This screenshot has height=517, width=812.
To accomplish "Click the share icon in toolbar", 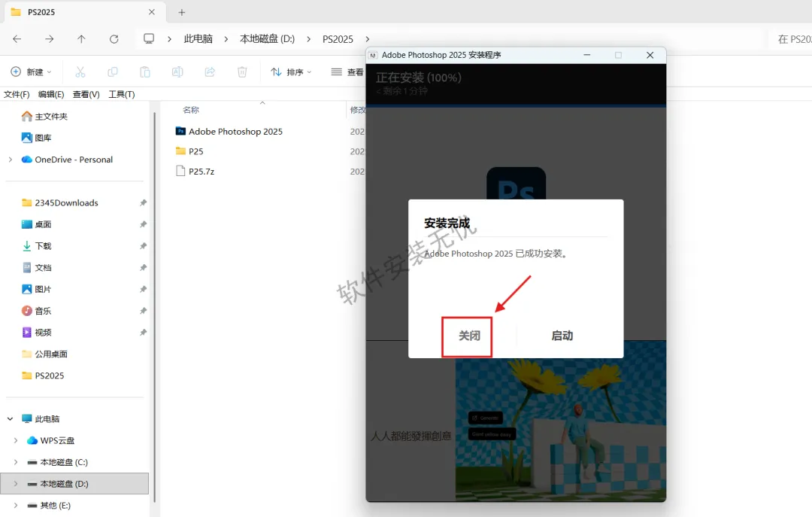I will 210,71.
